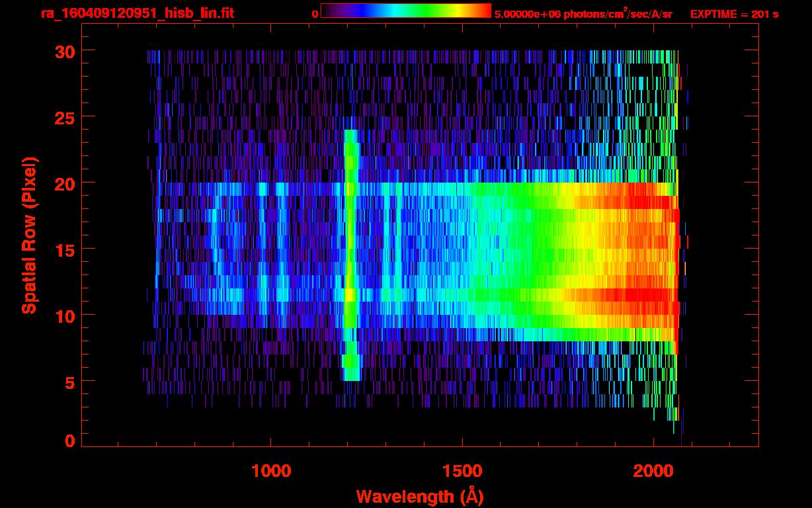Click the dark purple start of the color bar

(x=328, y=11)
